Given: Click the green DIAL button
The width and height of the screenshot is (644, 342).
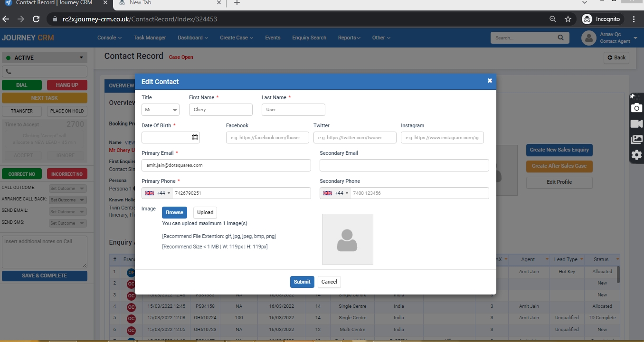Looking at the screenshot, I should pos(22,85).
